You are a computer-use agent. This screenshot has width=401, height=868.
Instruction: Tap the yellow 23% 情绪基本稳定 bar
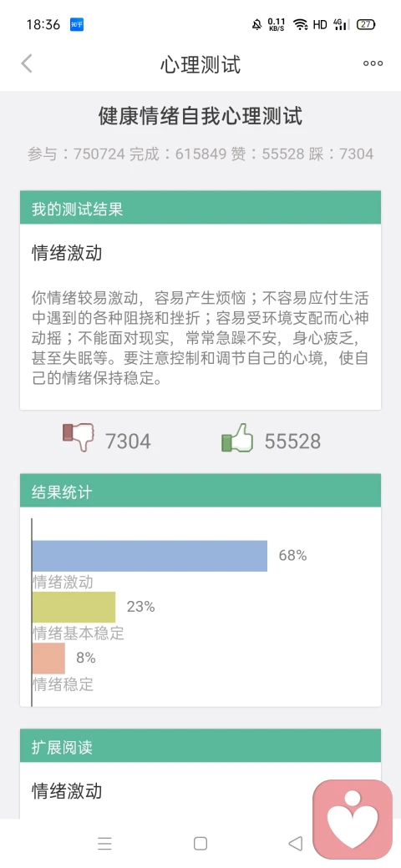click(x=74, y=608)
